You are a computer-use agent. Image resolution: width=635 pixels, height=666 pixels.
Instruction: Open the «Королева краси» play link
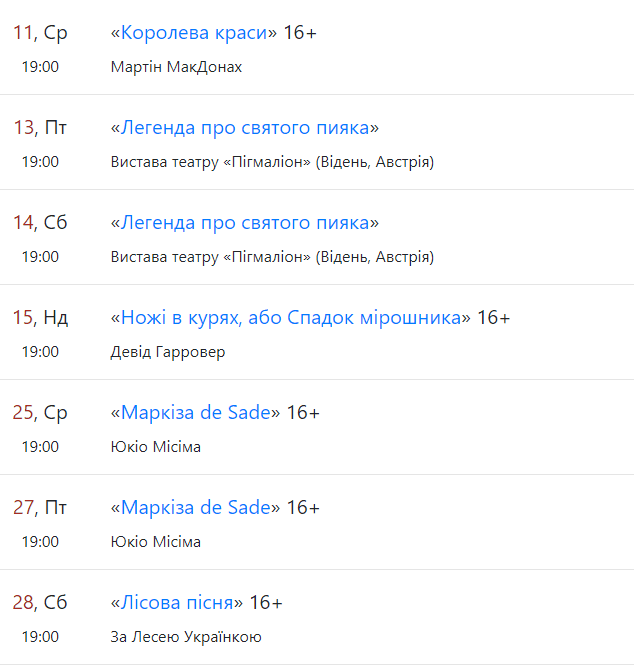coord(194,33)
